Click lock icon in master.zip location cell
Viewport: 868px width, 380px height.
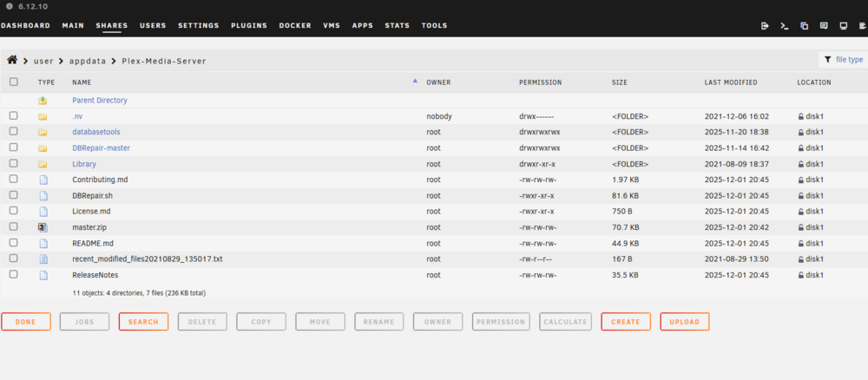pos(800,227)
